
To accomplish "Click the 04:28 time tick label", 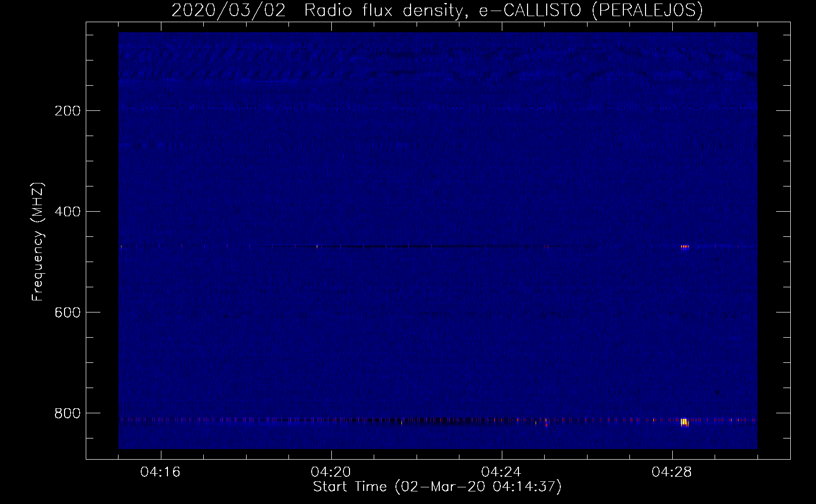I will (672, 472).
